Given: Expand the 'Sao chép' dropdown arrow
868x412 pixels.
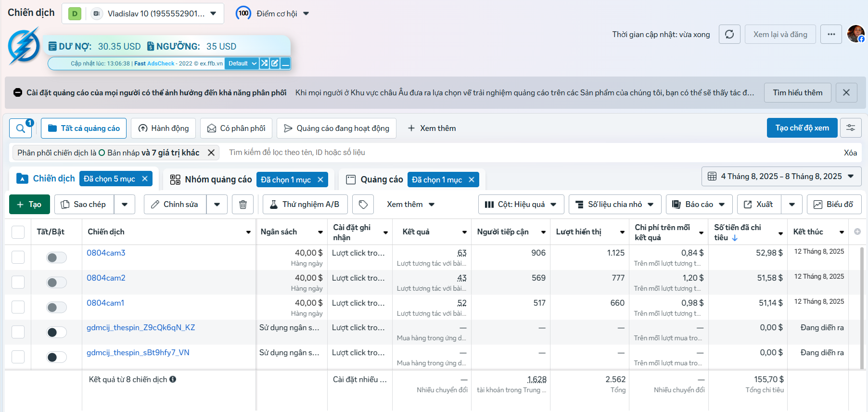Looking at the screenshot, I should tap(125, 205).
